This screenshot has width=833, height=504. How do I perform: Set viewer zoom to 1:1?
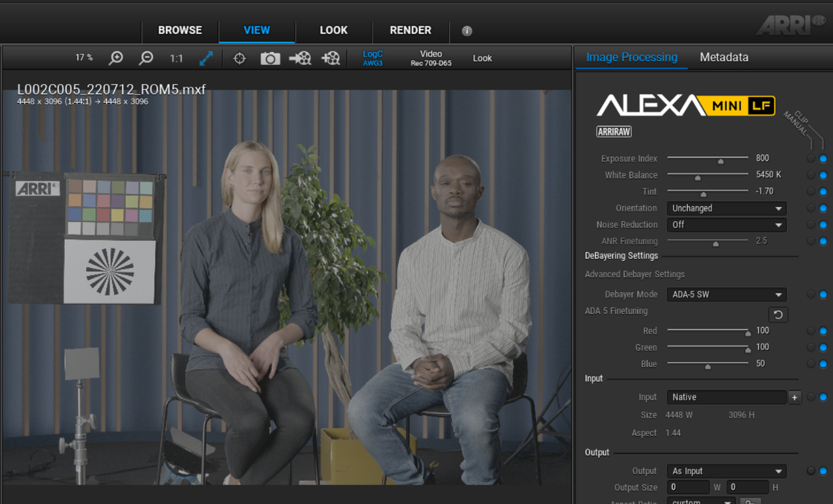[x=176, y=58]
